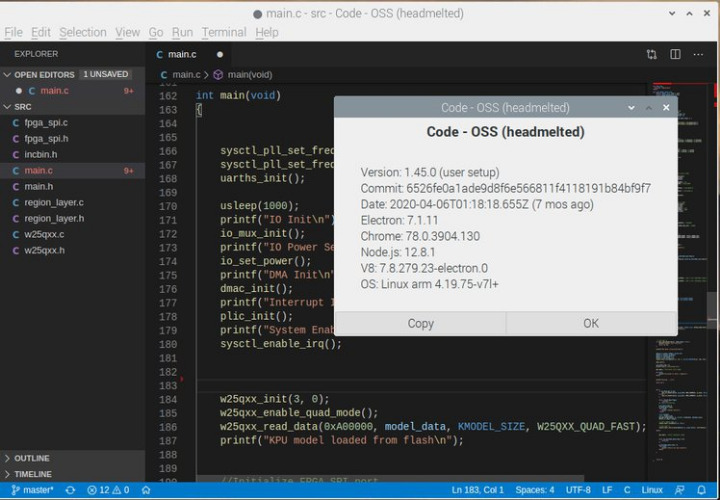Click the Commit hash line in the dialog
The image size is (720, 500).
506,188
